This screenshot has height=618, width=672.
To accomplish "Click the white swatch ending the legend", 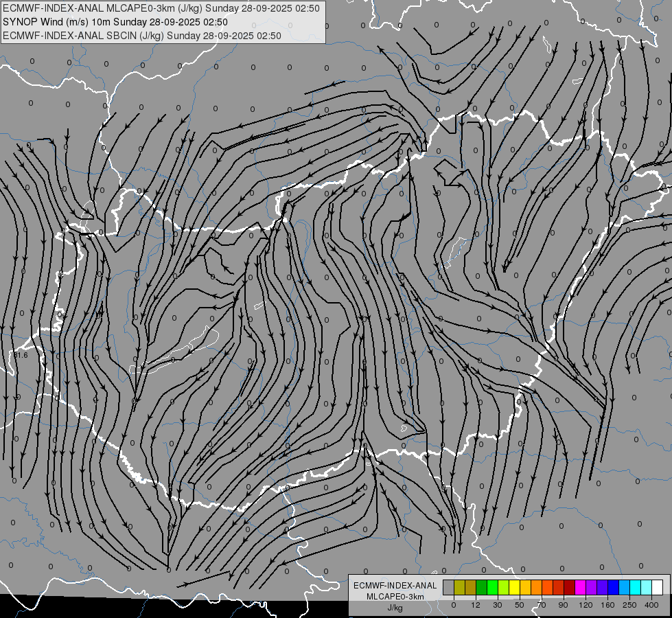I will point(658,587).
